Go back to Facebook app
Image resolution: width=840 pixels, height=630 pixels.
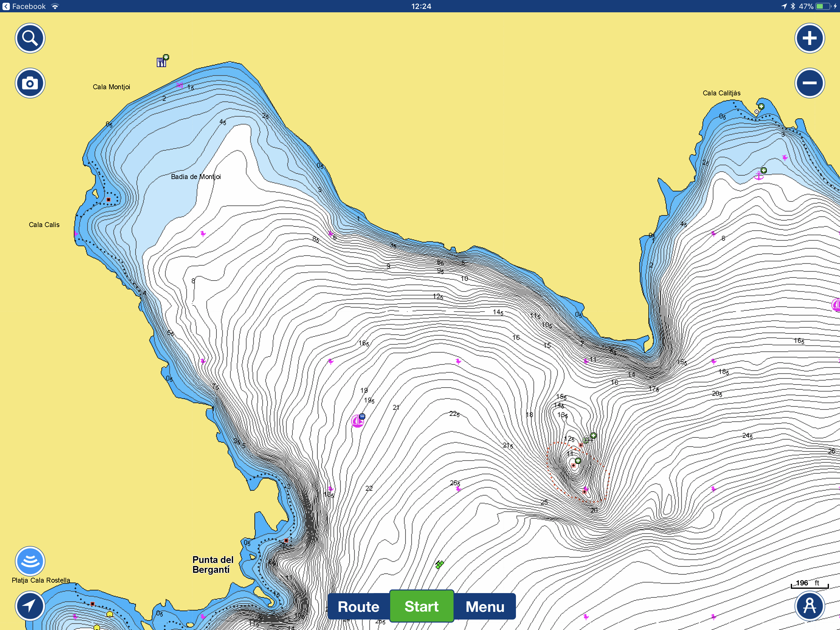(24, 6)
